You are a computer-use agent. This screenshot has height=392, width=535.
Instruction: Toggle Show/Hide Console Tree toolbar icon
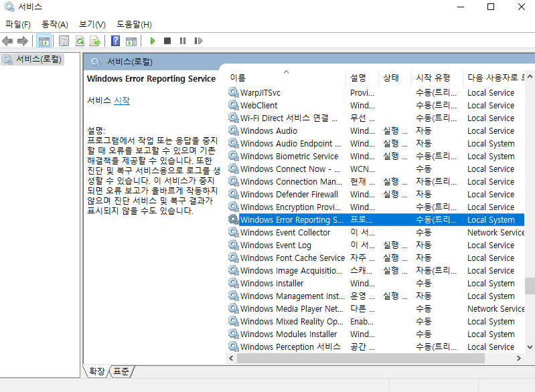pyautogui.click(x=44, y=41)
